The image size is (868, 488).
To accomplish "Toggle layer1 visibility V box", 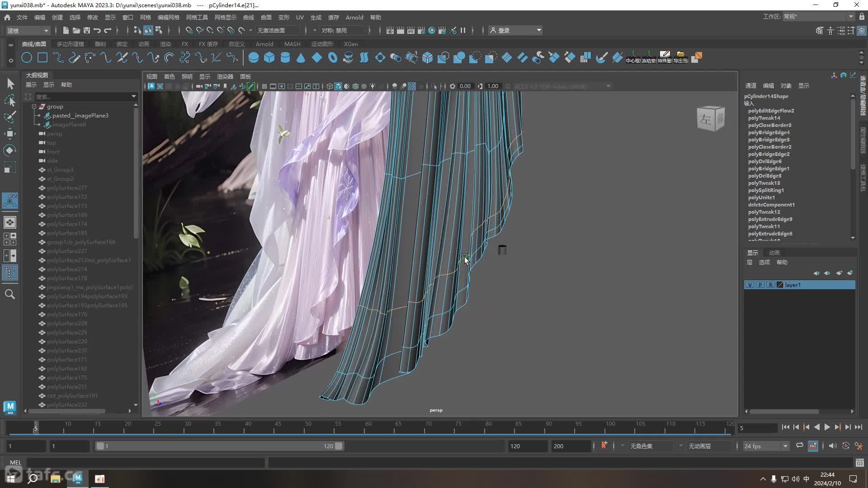I will click(750, 285).
